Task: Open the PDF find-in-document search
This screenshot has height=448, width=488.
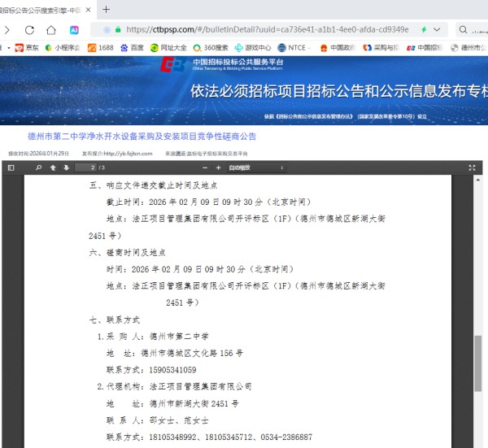Action: [38, 167]
